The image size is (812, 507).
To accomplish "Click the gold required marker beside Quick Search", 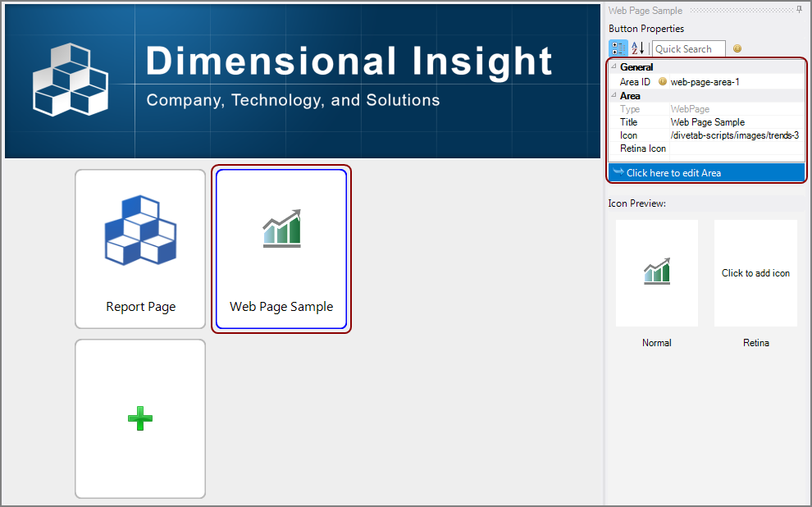I will pyautogui.click(x=737, y=49).
